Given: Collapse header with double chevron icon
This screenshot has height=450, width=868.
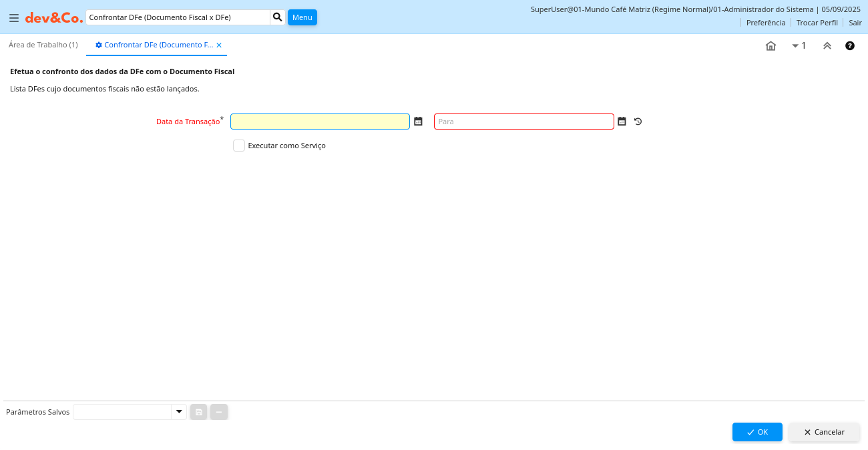Looking at the screenshot, I should pyautogui.click(x=827, y=46).
